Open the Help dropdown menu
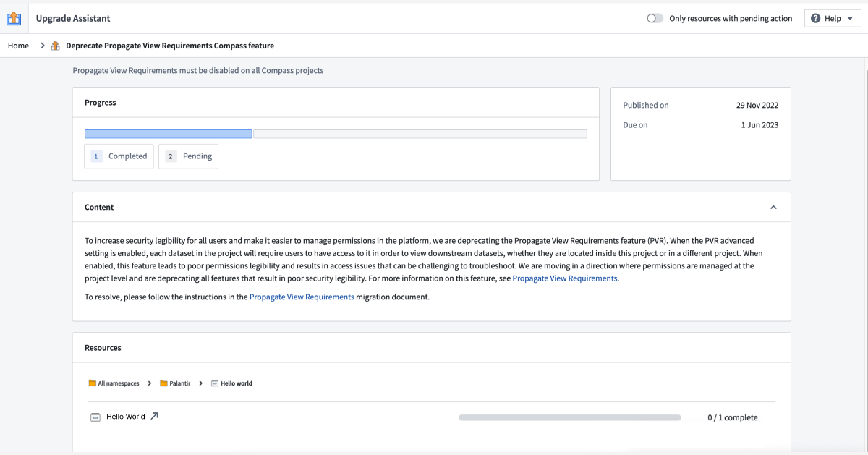The image size is (868, 455). [x=833, y=18]
